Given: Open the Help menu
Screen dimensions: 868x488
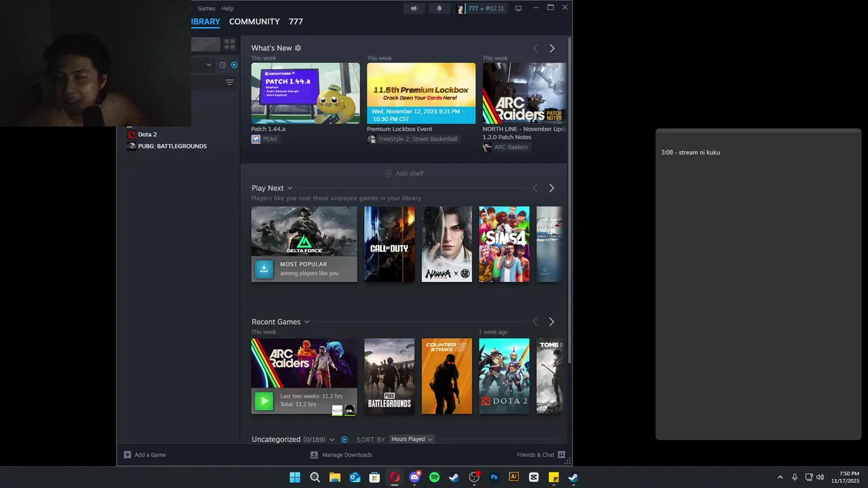Looking at the screenshot, I should pyautogui.click(x=228, y=8).
